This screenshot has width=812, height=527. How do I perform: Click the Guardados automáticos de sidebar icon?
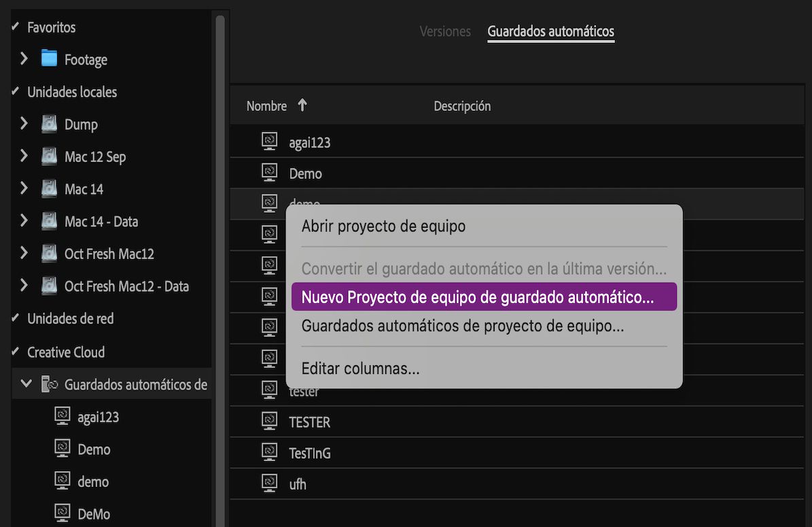(50, 383)
